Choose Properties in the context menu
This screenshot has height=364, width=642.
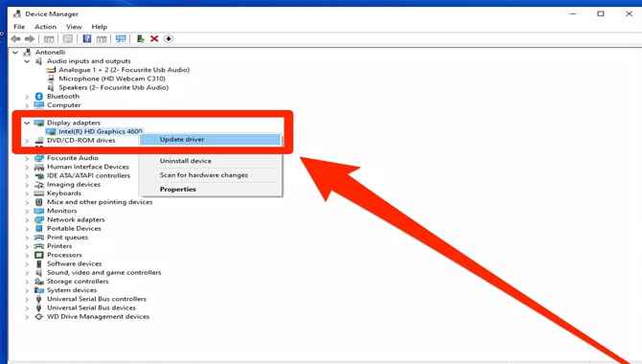coord(211,189)
